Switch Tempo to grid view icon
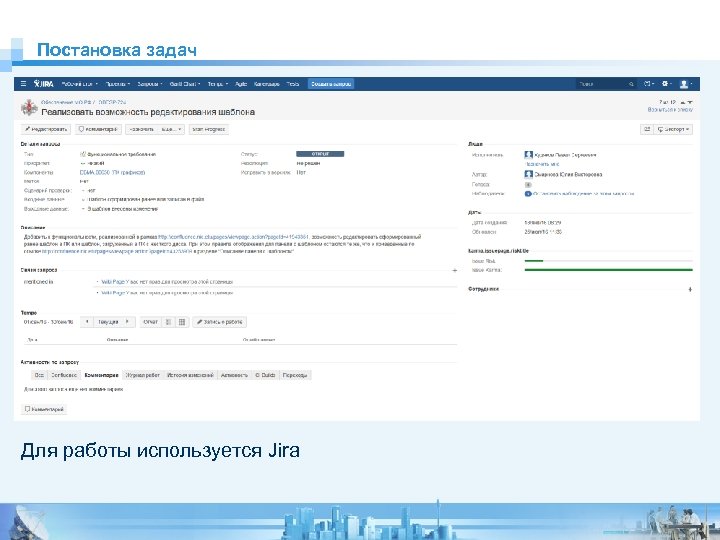The image size is (720, 540). pyautogui.click(x=182, y=322)
